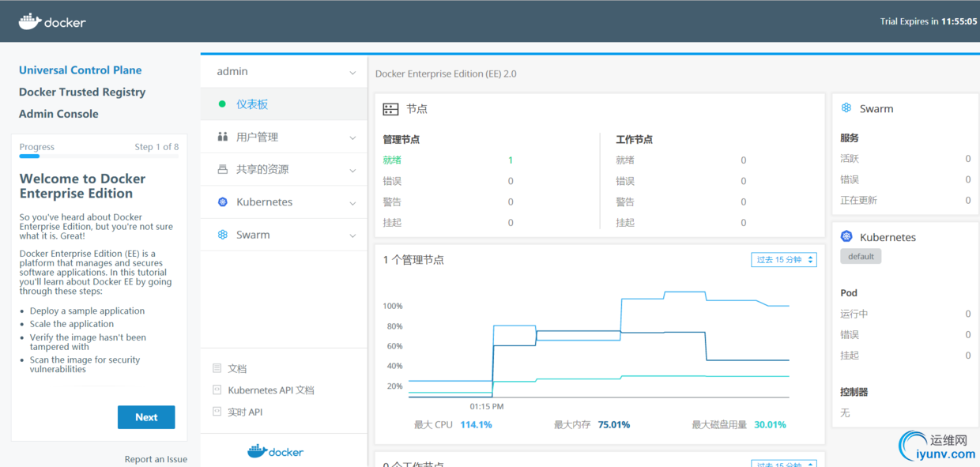
Task: Click 正在更新 row in Swarm card
Action: coord(906,201)
